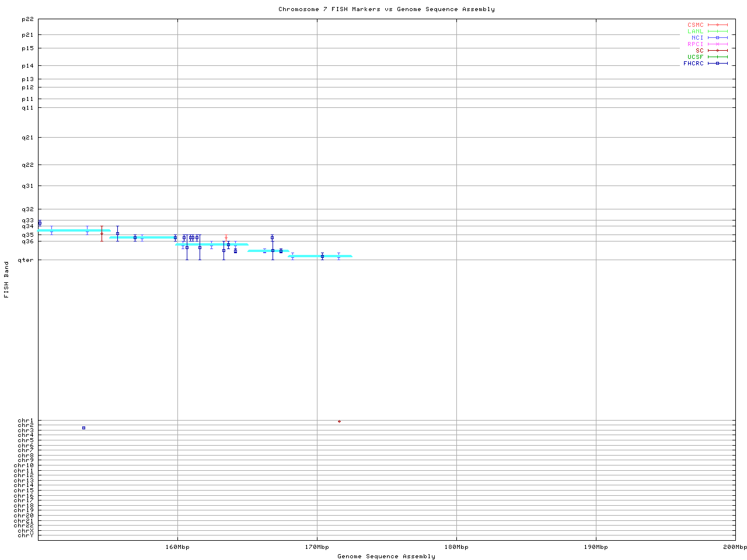Click the lowest cyan bar just above qter
The width and height of the screenshot is (747, 560).
[x=320, y=256]
